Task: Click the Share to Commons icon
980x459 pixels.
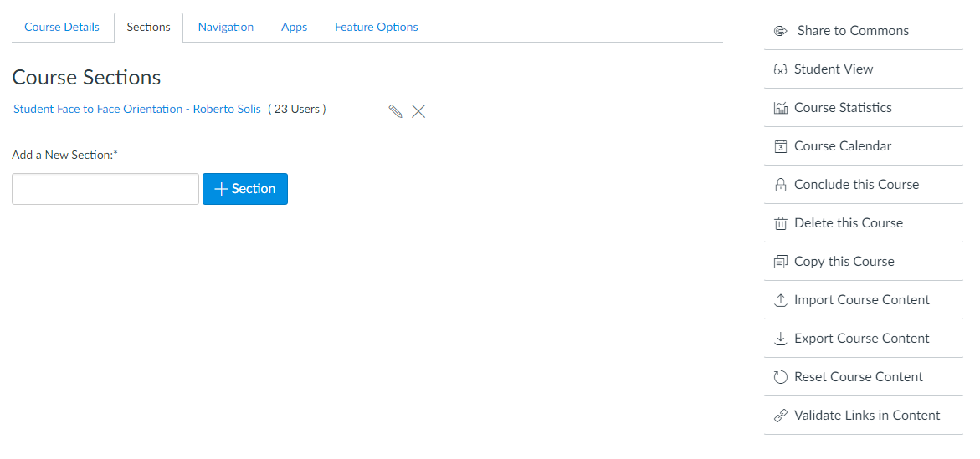Action: [x=780, y=31]
